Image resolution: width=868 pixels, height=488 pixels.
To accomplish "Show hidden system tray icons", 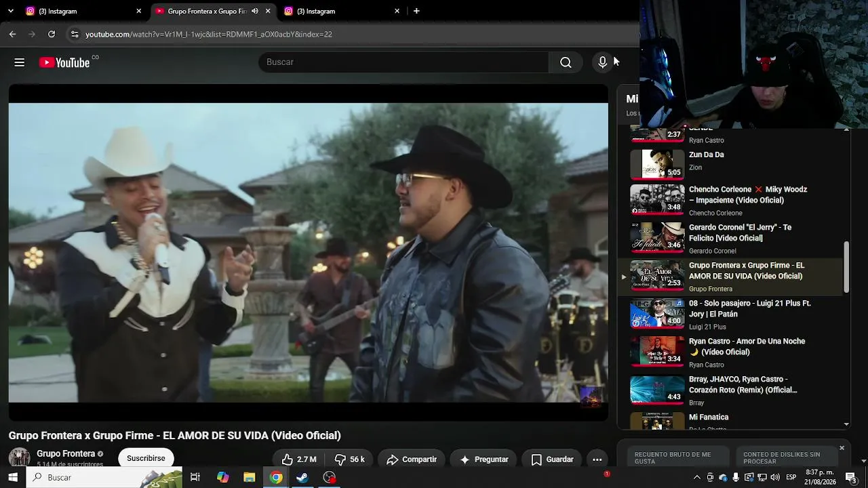I will (696, 477).
